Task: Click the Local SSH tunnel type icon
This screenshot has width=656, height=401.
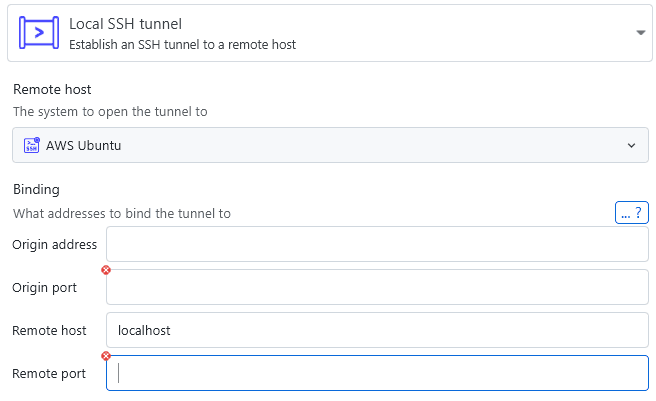Action: pyautogui.click(x=39, y=33)
